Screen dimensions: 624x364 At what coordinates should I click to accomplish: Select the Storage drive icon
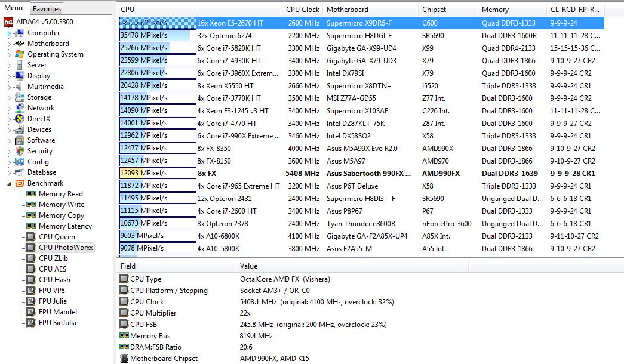[20, 97]
